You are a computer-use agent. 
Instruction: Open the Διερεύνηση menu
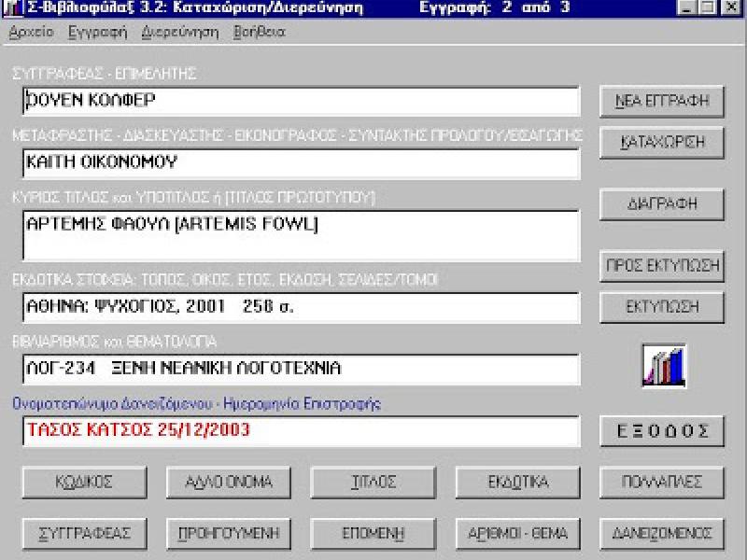pyautogui.click(x=180, y=32)
